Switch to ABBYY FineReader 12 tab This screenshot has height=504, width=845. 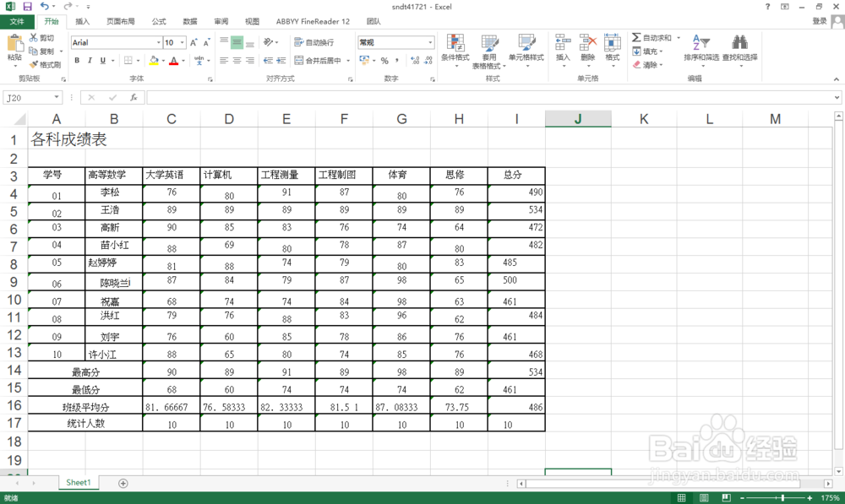[313, 22]
